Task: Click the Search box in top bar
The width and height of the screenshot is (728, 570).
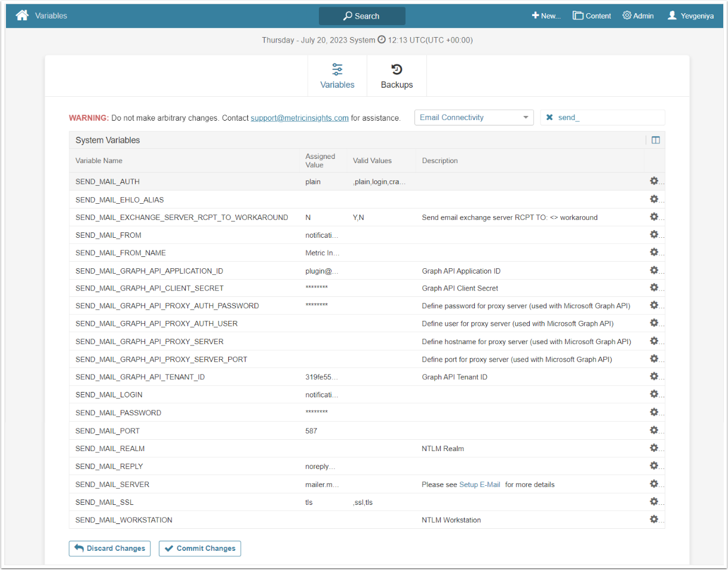Action: 362,16
